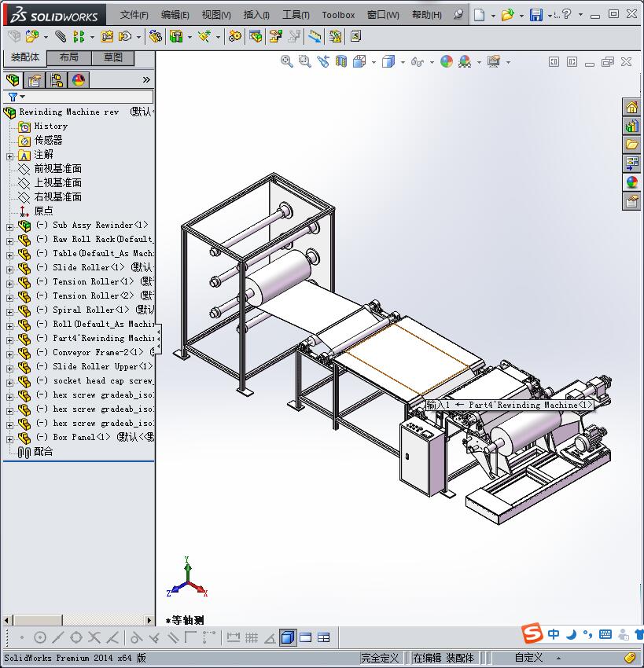Screen dimensions: 644x668
Task: Click Zoom to Fit magnifier icon
Action: pyautogui.click(x=287, y=62)
